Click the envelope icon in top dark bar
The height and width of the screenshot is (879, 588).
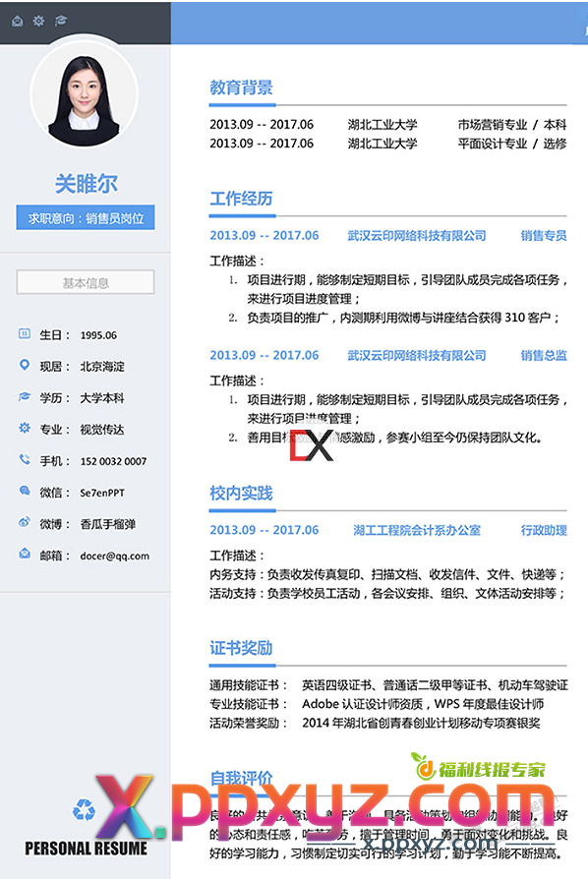pyautogui.click(x=18, y=22)
